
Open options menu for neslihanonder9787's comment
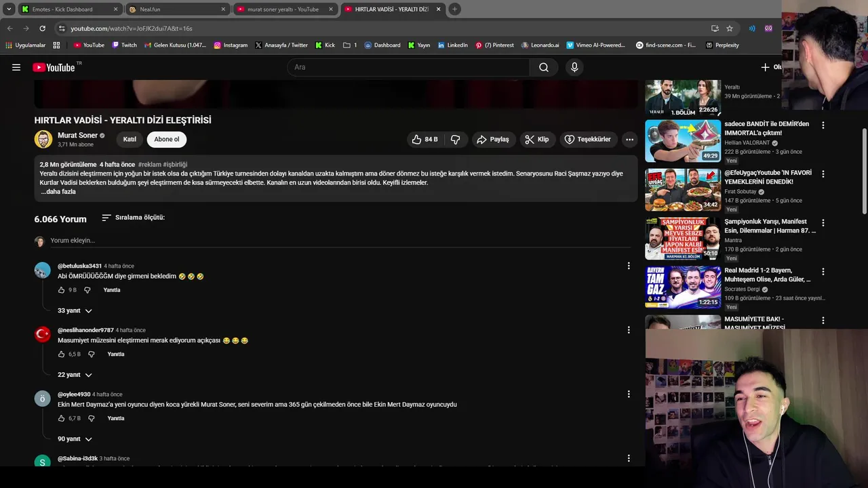(629, 330)
